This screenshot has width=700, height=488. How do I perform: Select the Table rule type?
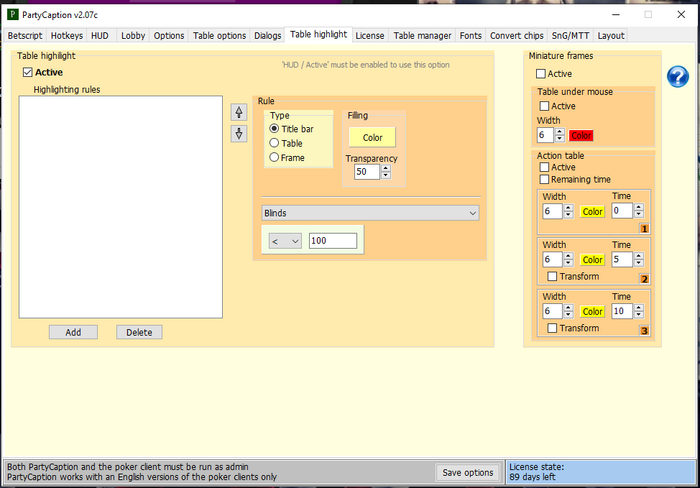(x=274, y=143)
